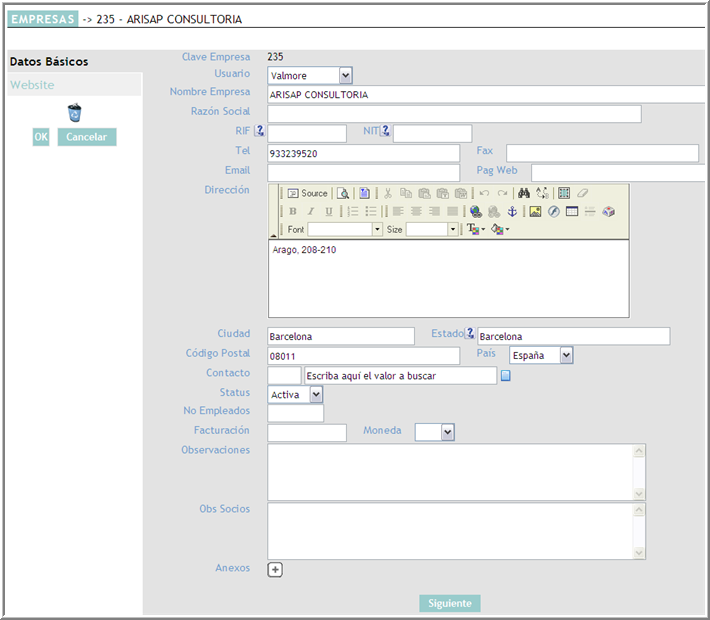Add an attachment with Anexos plus button
This screenshot has width=710, height=620.
coord(275,570)
